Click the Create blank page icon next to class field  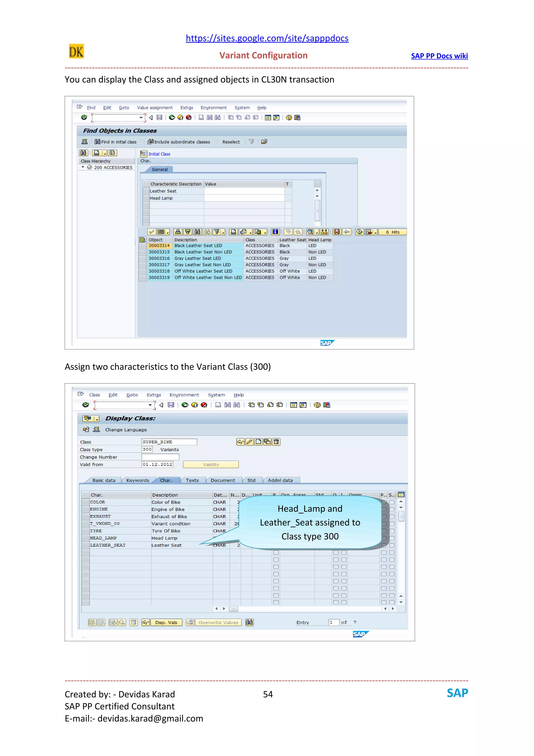pyautogui.click(x=258, y=442)
